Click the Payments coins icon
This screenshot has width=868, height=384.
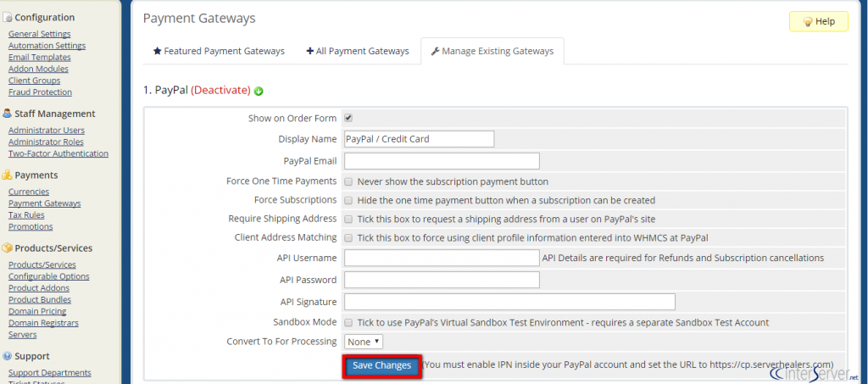point(7,175)
